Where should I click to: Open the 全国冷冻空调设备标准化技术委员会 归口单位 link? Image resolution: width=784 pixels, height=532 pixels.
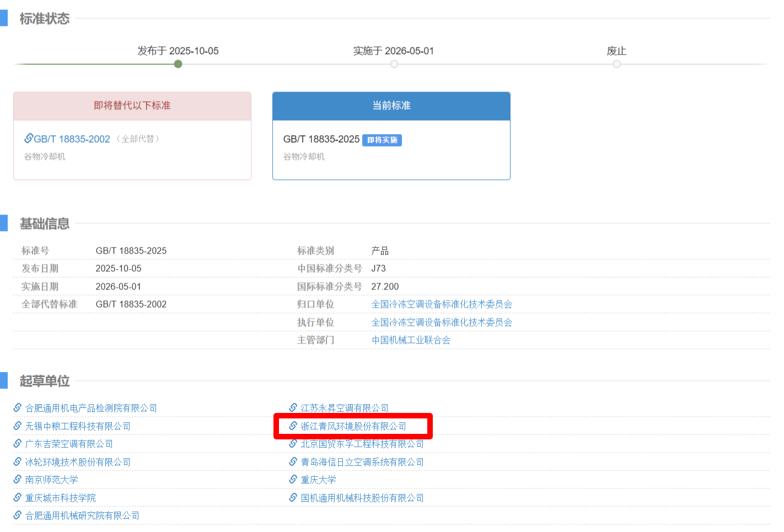click(x=441, y=304)
